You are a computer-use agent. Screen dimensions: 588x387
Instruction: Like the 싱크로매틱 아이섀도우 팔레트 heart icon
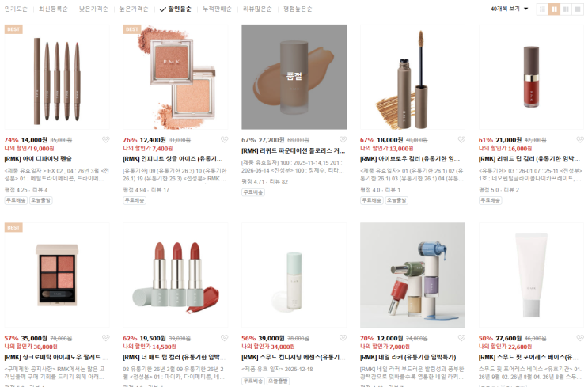106,338
